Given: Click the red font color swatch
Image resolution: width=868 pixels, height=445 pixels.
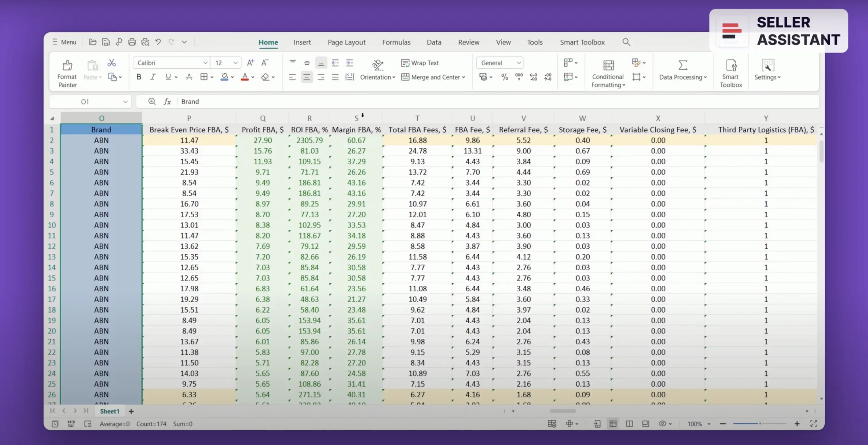Looking at the screenshot, I should click(245, 77).
